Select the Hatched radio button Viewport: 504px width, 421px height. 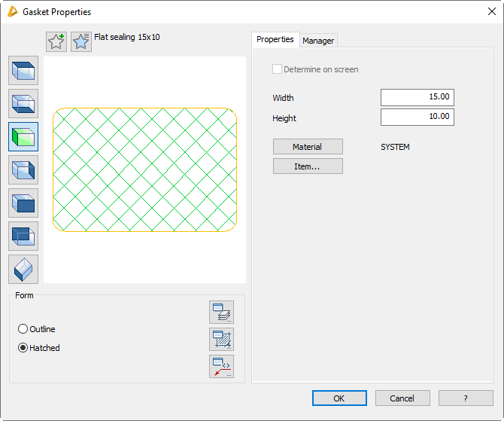[23, 348]
